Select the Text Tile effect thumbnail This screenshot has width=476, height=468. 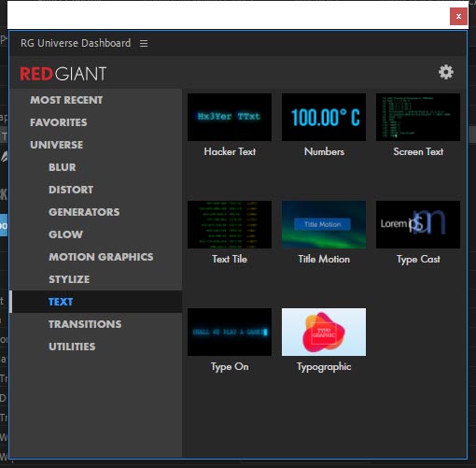pyautogui.click(x=230, y=224)
